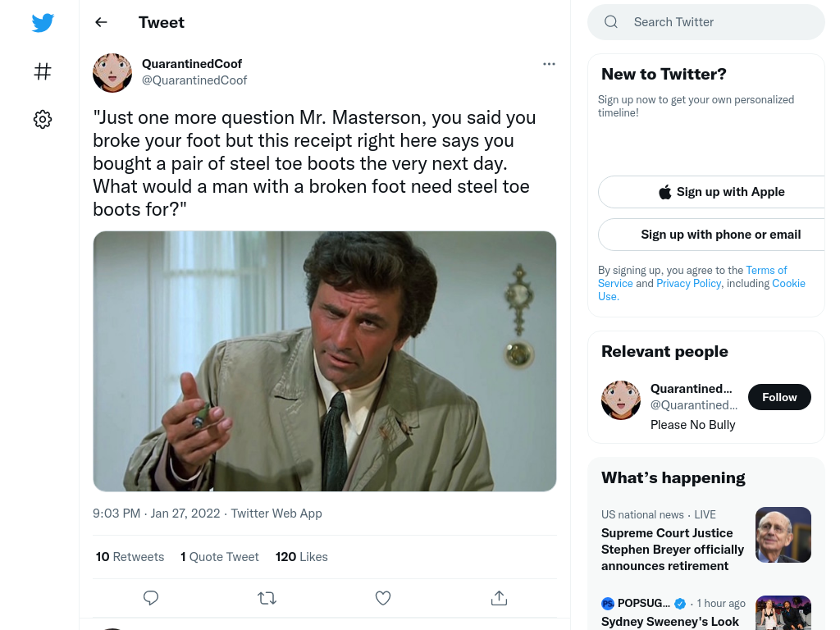Like the tweet with heart icon

click(383, 598)
